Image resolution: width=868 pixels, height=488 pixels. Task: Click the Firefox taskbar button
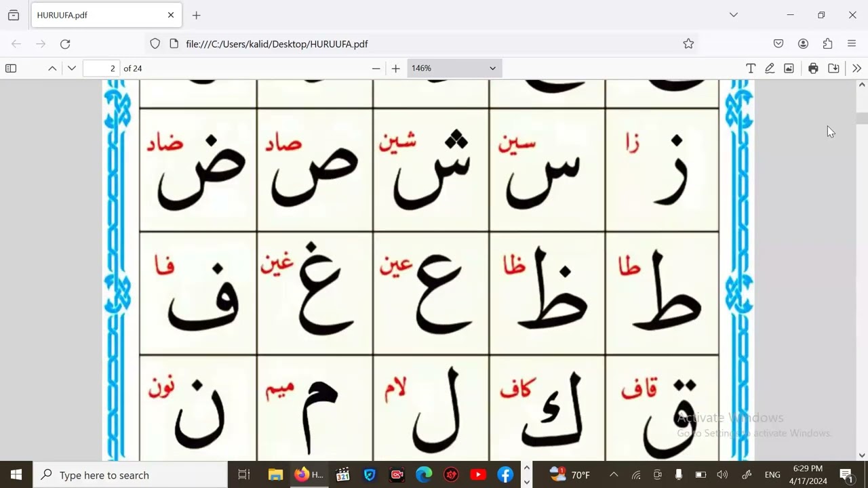(x=309, y=475)
